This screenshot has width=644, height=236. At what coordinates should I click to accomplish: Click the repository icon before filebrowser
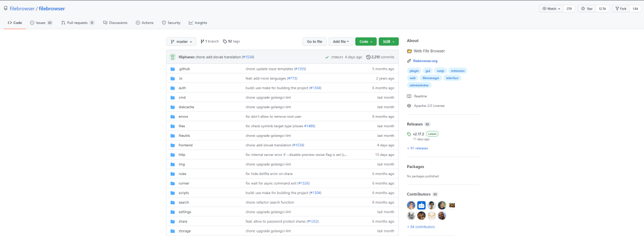tap(6, 8)
